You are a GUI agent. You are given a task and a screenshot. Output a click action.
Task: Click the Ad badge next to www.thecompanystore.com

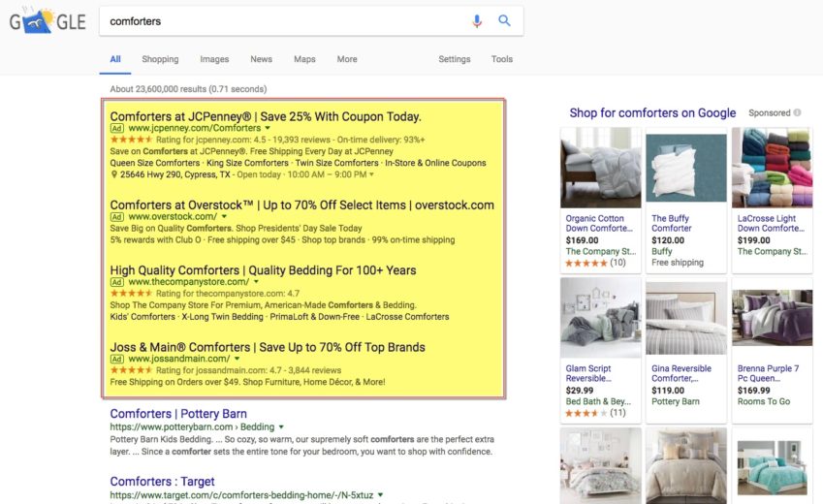[x=116, y=282]
